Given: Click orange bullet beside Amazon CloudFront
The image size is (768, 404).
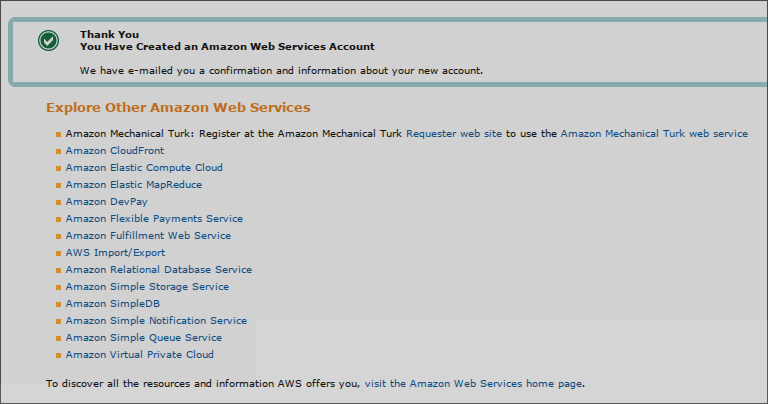Looking at the screenshot, I should (x=58, y=152).
